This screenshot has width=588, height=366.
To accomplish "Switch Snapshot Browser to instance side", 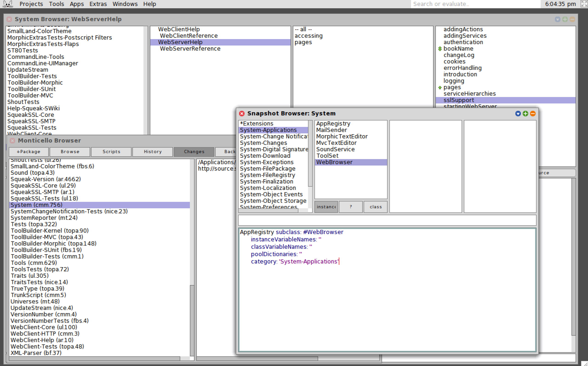I will point(326,207).
